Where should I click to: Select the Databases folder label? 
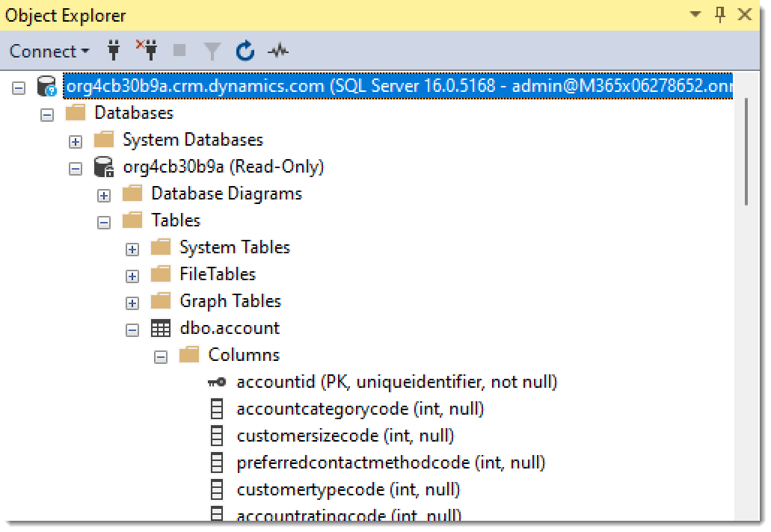pyautogui.click(x=134, y=113)
